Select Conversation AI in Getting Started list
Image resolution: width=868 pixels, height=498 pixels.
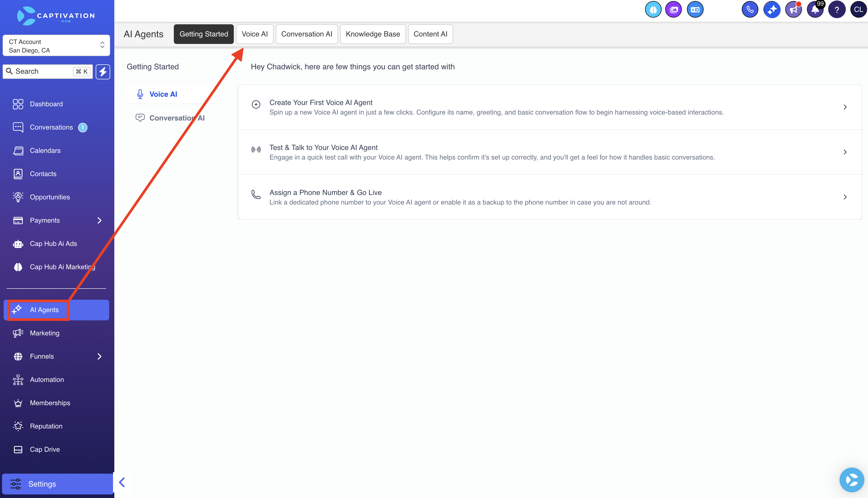(x=172, y=118)
